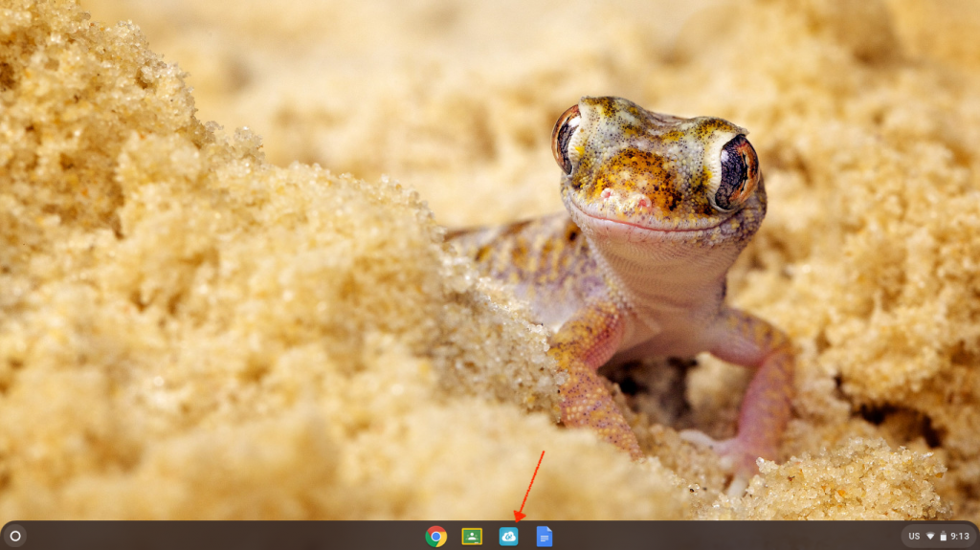980x550 pixels.
Task: Open the launcher circle button
Action: tap(15, 536)
